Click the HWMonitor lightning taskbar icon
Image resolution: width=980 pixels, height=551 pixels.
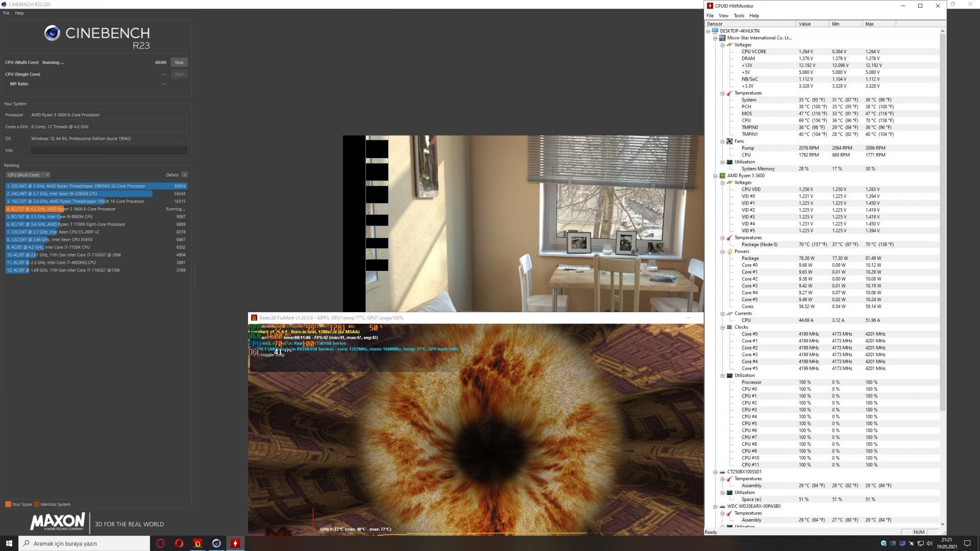click(235, 543)
